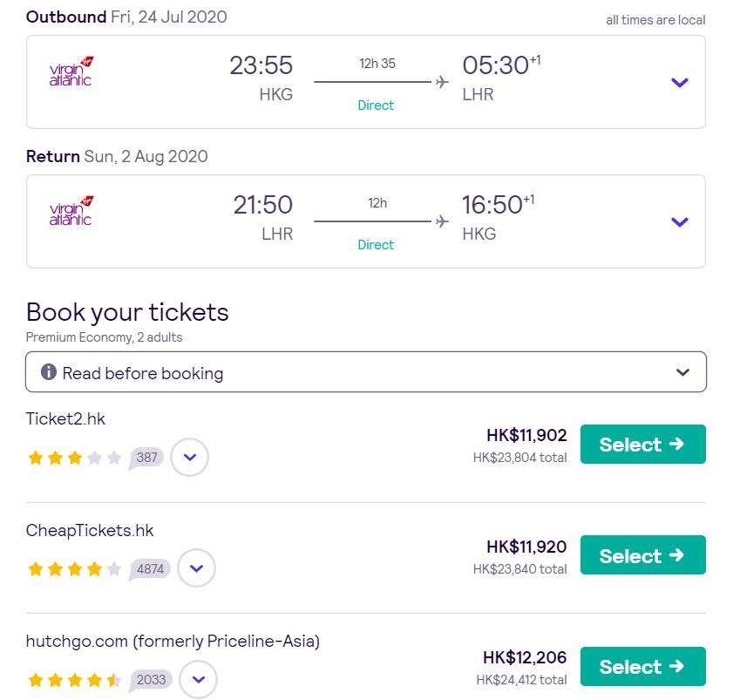This screenshot has height=700, width=733.
Task: Select the CheapTickets.hk HK$11,920 fare
Action: tap(643, 555)
